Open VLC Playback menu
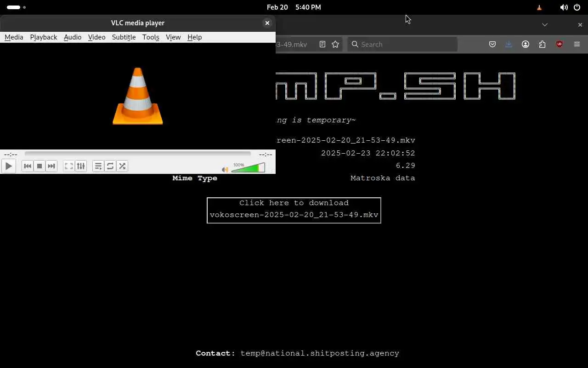588x368 pixels. coord(44,37)
